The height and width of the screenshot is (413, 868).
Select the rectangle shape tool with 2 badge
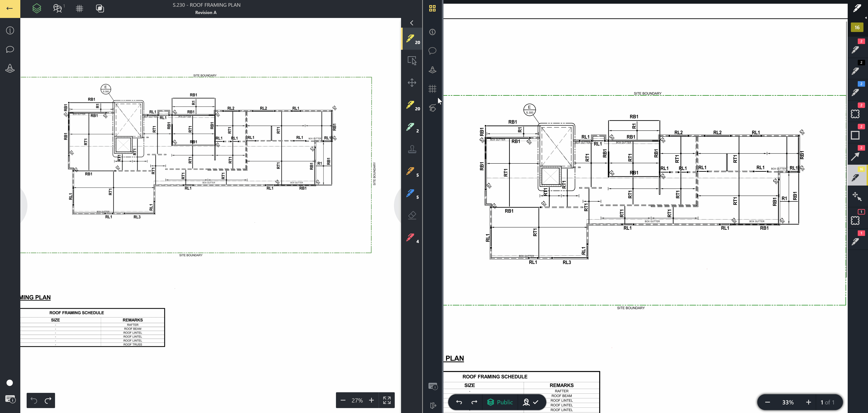pyautogui.click(x=858, y=132)
